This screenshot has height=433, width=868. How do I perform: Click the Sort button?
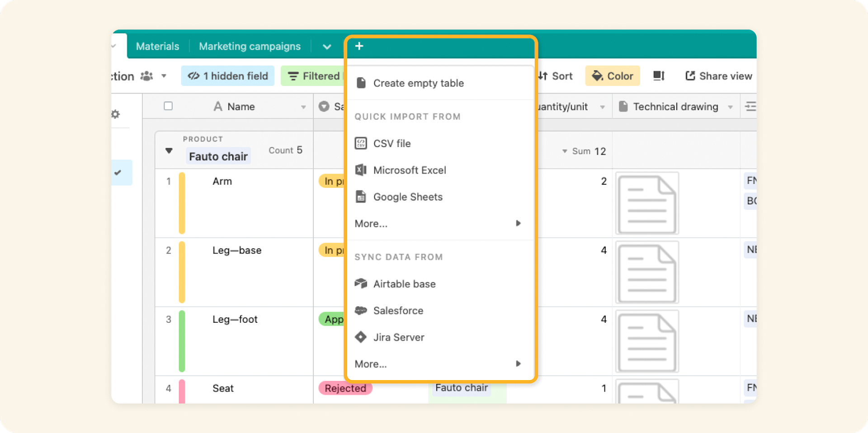[x=556, y=75]
